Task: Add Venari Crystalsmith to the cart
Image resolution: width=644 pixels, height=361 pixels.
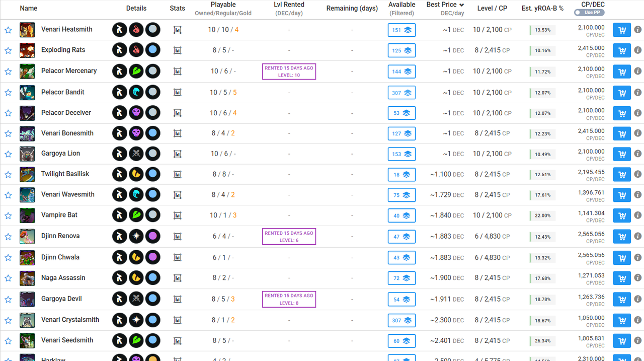Action: [622, 321]
